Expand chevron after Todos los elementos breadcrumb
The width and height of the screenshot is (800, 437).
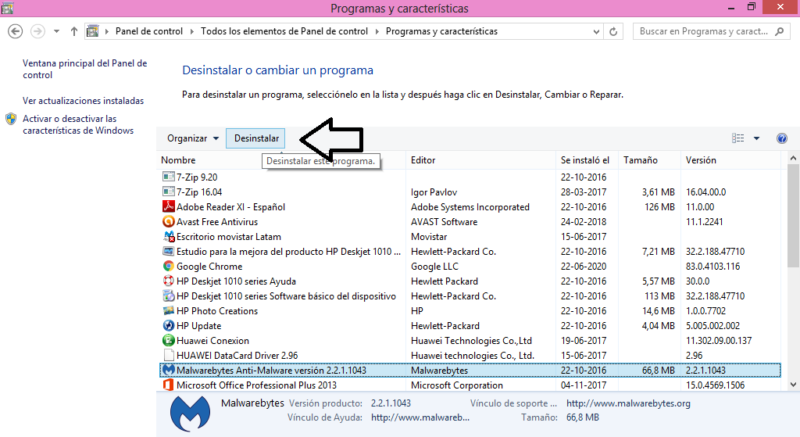point(377,32)
